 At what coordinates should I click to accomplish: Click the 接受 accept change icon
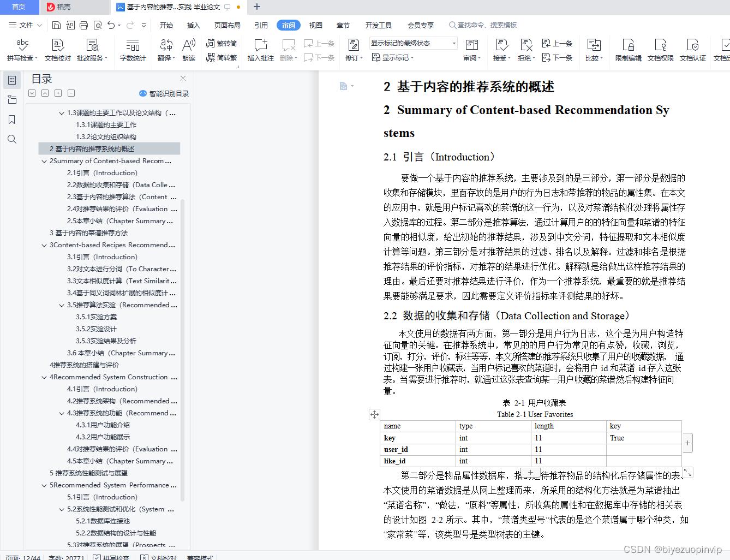click(501, 45)
